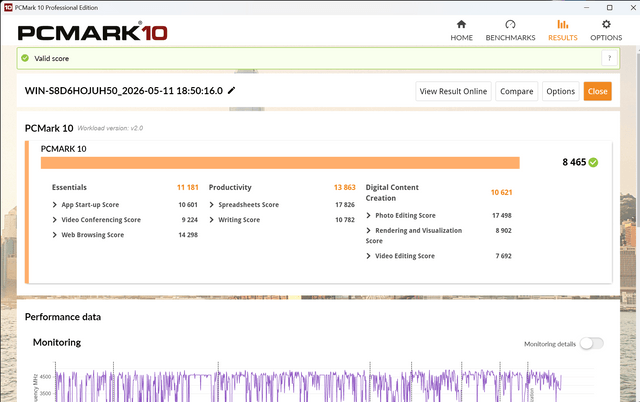Open the OPTIONS tab label
Screen dimensions: 640x402
(606, 38)
